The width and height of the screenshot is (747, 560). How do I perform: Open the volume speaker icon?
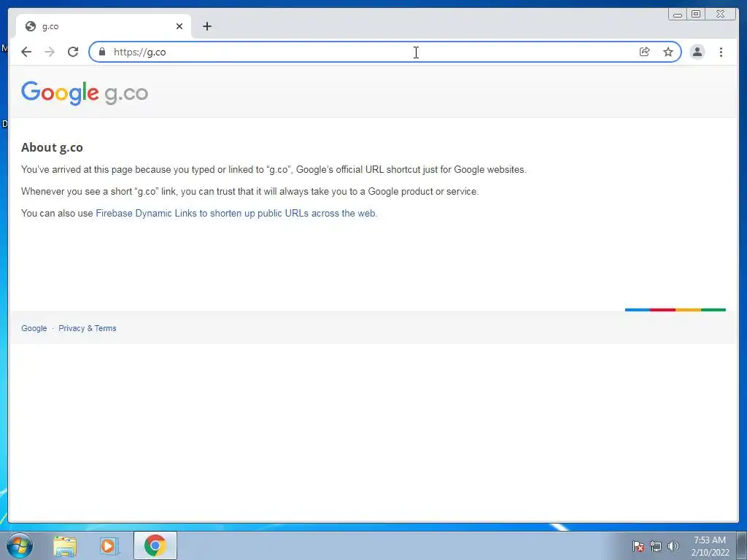[x=673, y=546]
